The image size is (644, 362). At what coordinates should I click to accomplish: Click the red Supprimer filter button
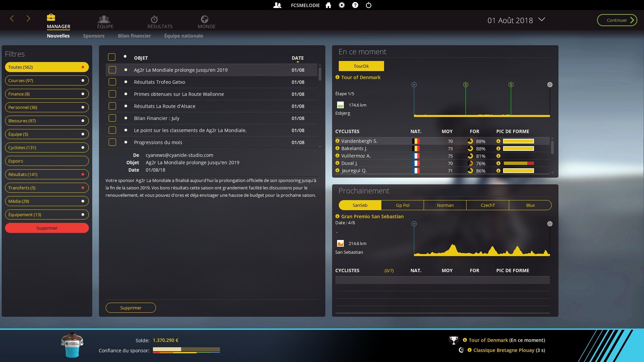[47, 228]
